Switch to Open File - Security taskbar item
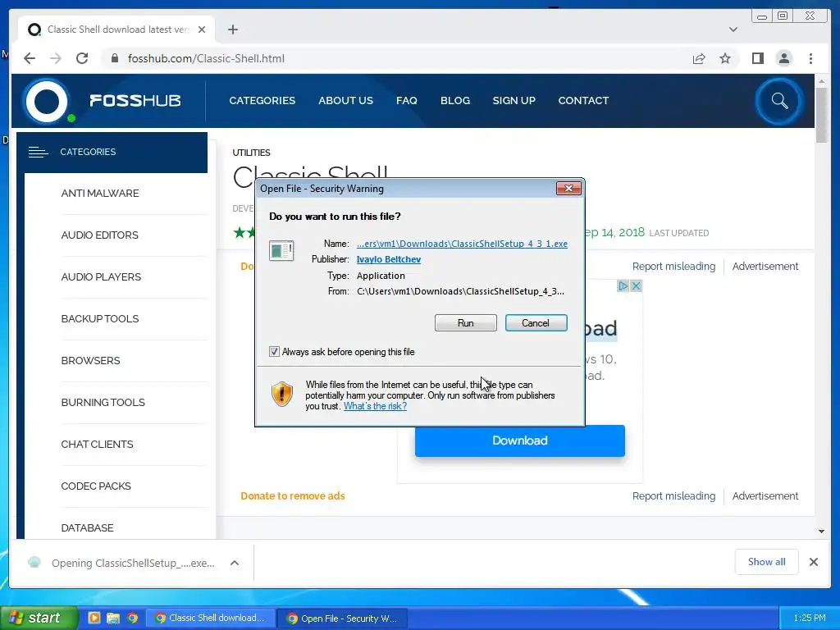This screenshot has width=840, height=630. (344, 619)
